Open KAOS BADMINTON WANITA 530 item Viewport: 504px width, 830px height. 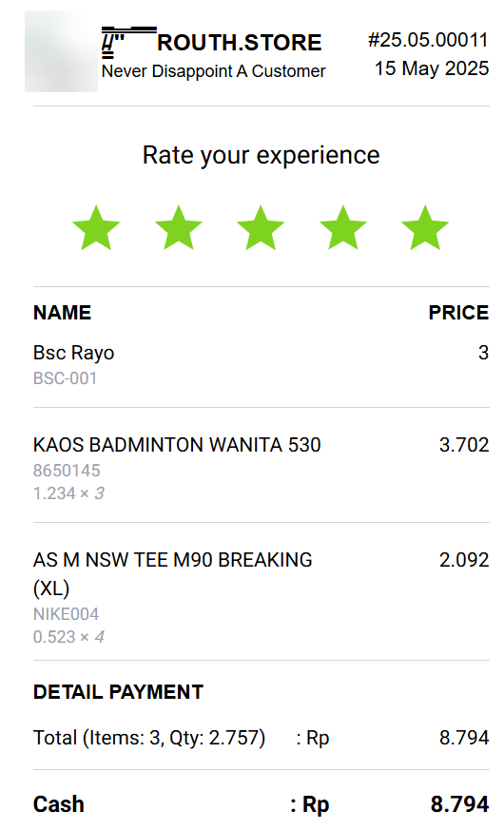coord(177,445)
